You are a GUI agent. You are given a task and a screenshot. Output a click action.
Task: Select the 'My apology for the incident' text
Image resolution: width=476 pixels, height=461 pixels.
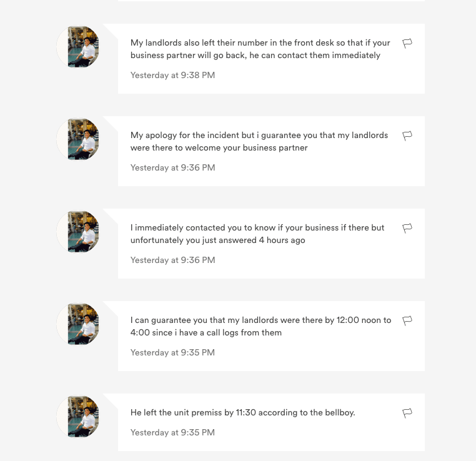pyautogui.click(x=259, y=142)
